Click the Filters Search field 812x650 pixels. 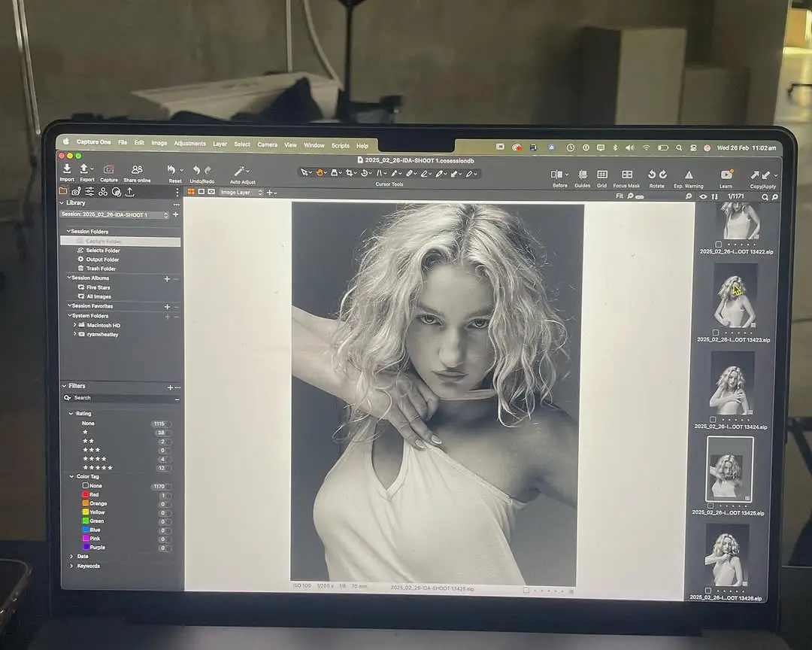121,398
